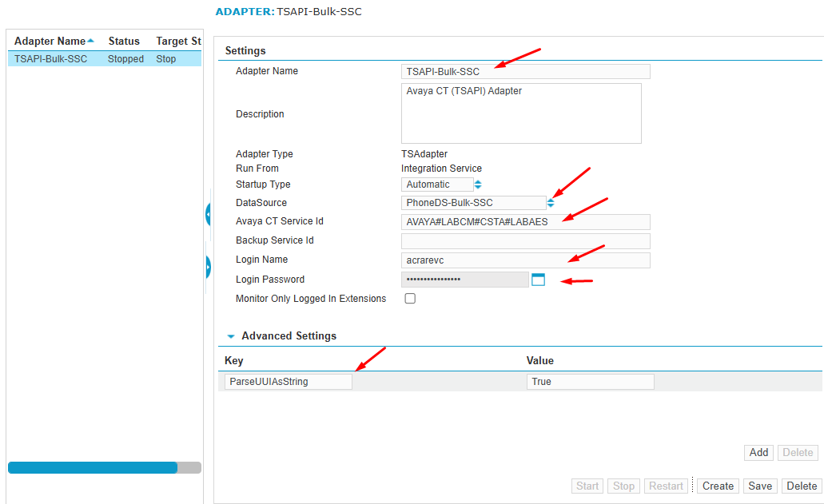This screenshot has width=824, height=504.
Task: Open the DataSource dropdown
Action: tap(473, 203)
